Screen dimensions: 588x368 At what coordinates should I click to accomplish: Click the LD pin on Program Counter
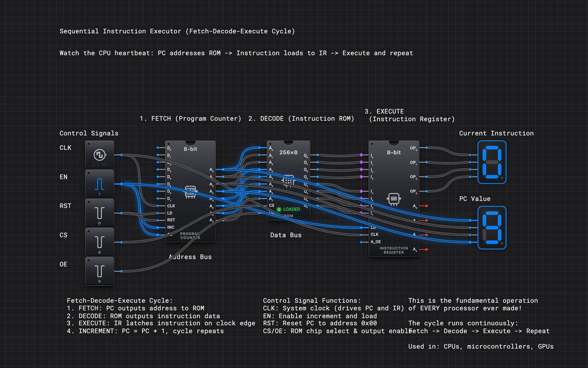click(158, 213)
